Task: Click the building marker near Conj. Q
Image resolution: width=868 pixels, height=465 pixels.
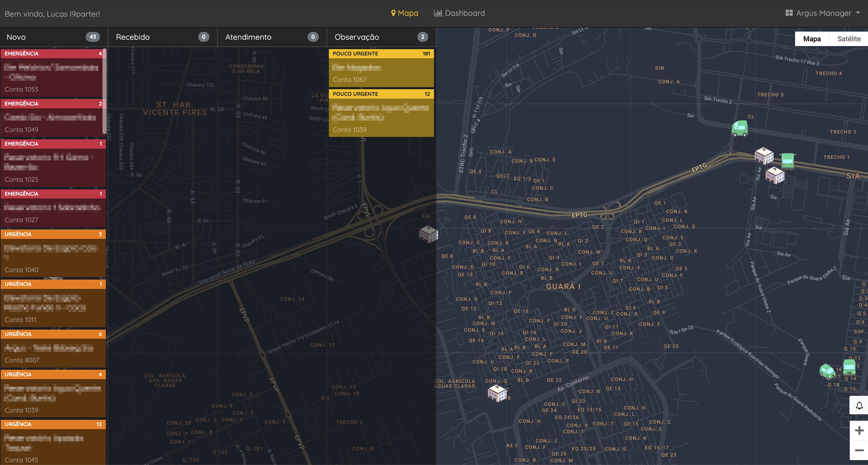Action: point(497,393)
